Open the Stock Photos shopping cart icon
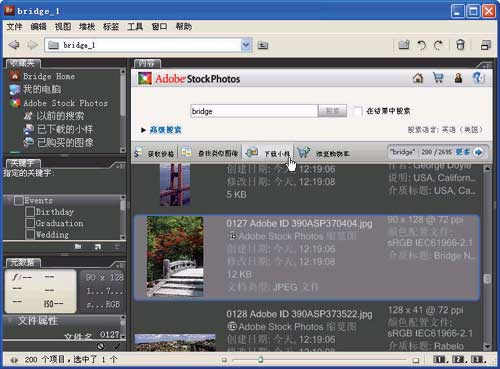Screen dimensions: 500x369 coord(438,78)
